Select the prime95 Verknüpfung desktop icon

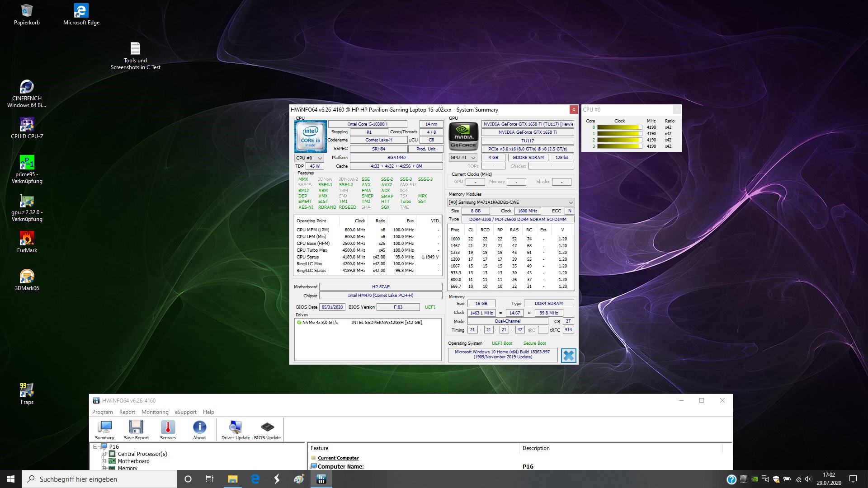tap(27, 170)
